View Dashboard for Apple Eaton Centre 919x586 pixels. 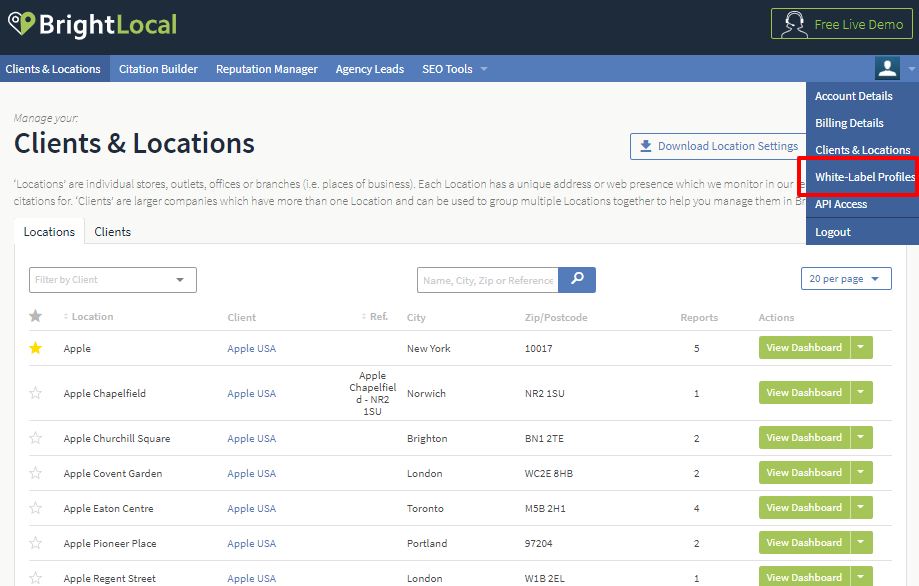pyautogui.click(x=804, y=508)
